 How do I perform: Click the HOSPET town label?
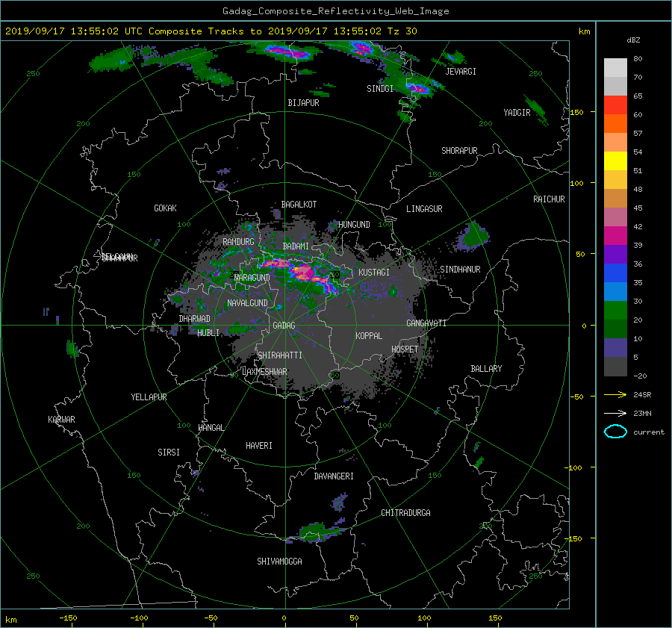pos(405,349)
